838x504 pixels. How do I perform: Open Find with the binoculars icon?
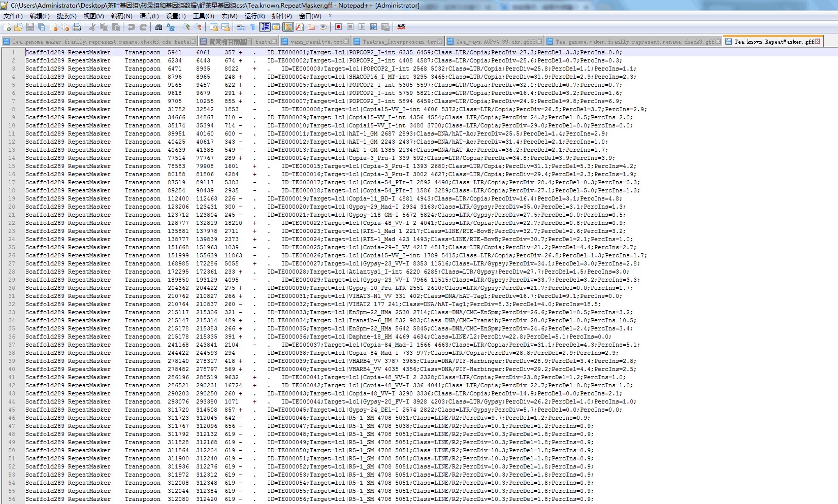coord(159,27)
